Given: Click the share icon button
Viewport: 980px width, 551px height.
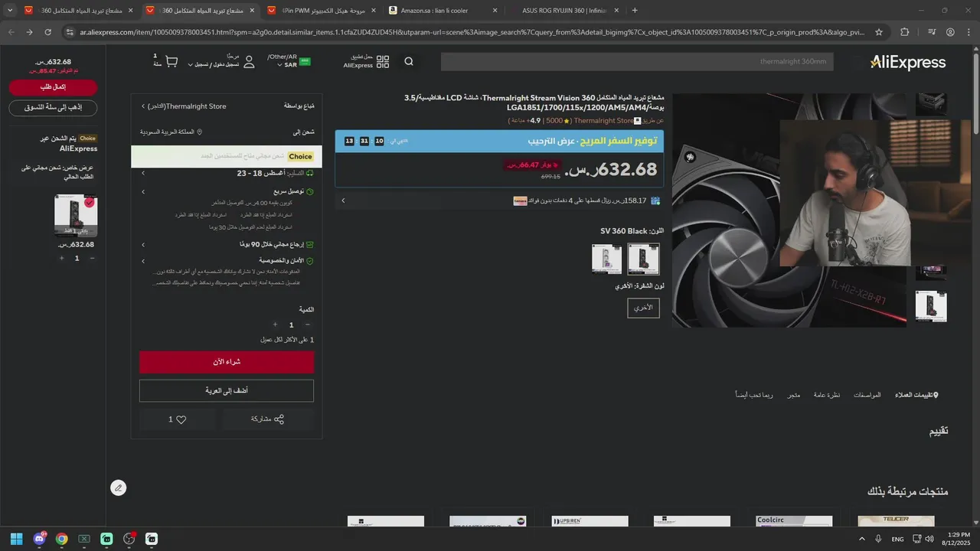Looking at the screenshot, I should pos(279,419).
